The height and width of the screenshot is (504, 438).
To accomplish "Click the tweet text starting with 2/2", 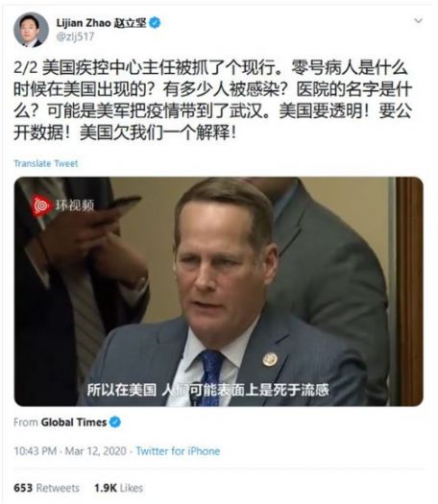I will pyautogui.click(x=212, y=100).
